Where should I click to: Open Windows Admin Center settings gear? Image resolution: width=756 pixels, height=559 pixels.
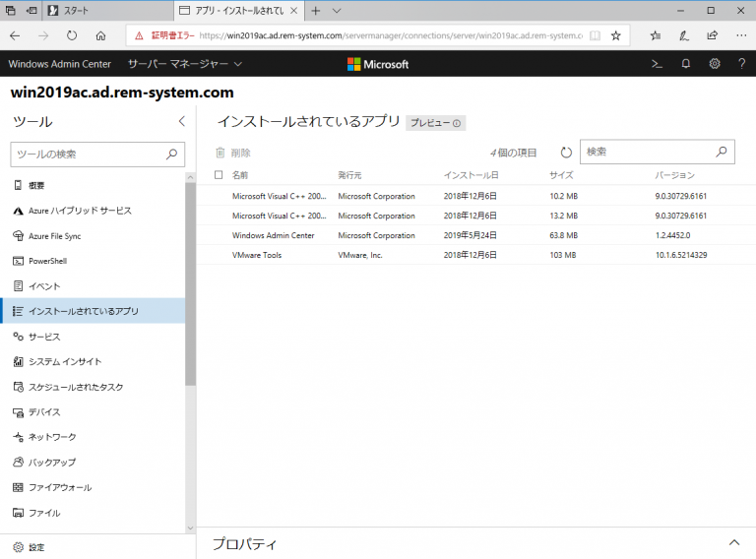click(x=715, y=64)
